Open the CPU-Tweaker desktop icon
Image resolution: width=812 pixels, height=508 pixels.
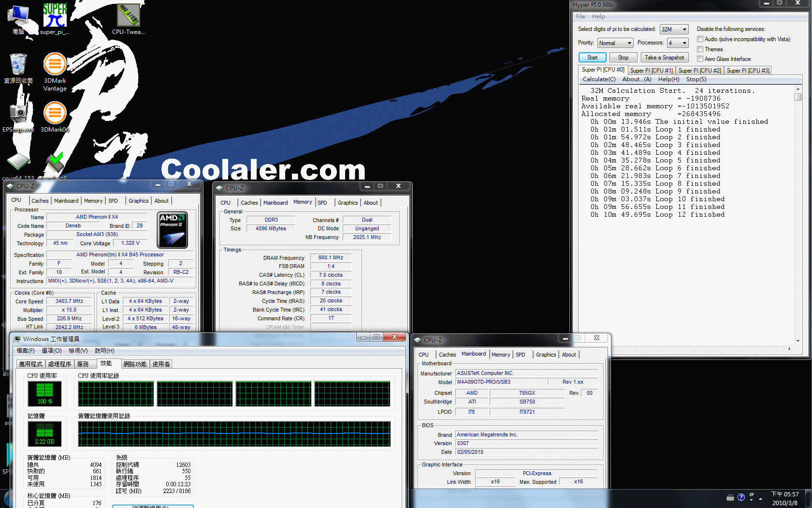128,19
